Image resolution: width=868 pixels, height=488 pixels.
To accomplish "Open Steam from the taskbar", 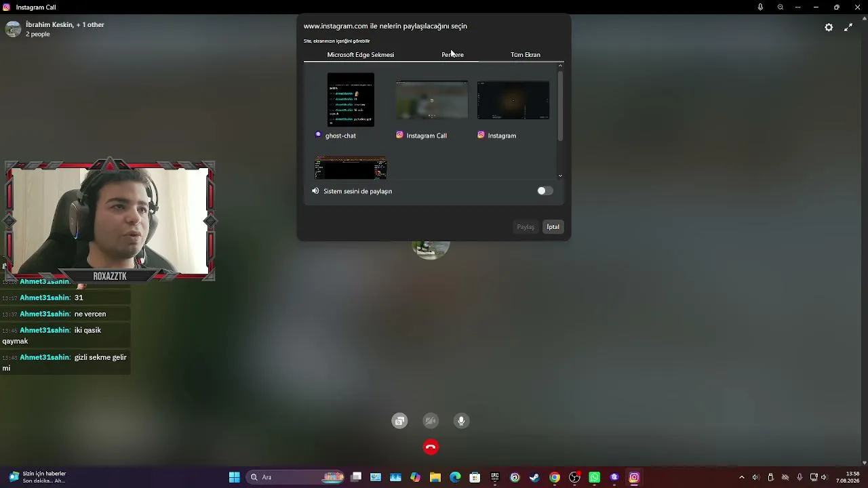I will (534, 477).
